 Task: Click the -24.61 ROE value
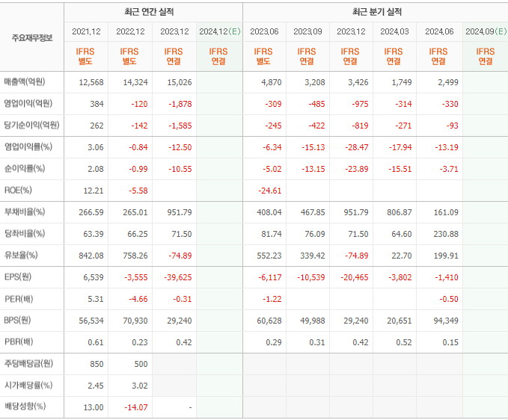click(x=270, y=191)
